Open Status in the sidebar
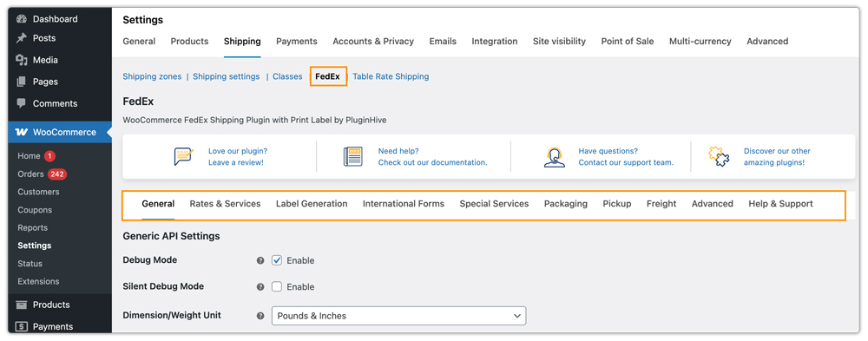Viewport: 868px width, 341px height. 30,264
